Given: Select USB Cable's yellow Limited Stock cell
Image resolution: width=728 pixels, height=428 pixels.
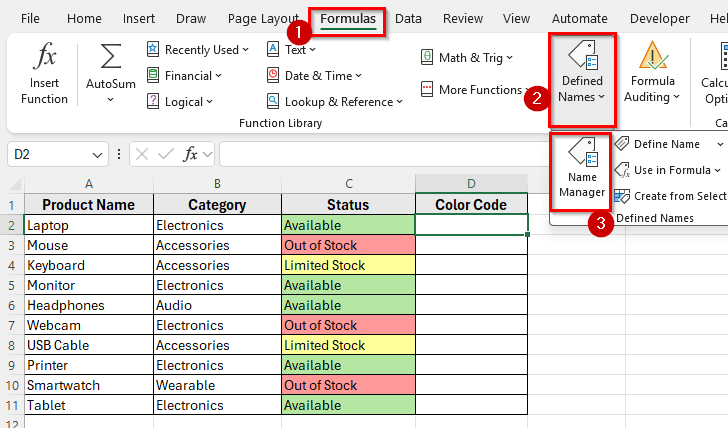Looking at the screenshot, I should [348, 345].
